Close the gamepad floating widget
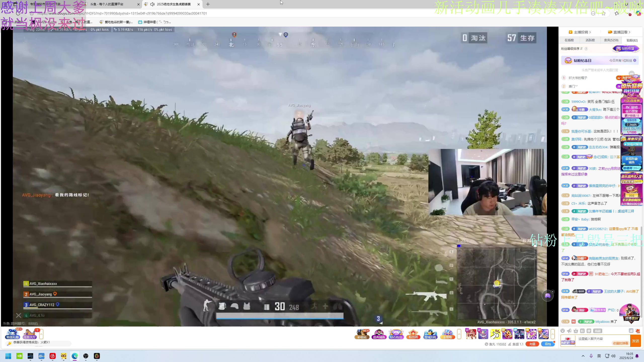The height and width of the screenshot is (362, 644). (553, 292)
